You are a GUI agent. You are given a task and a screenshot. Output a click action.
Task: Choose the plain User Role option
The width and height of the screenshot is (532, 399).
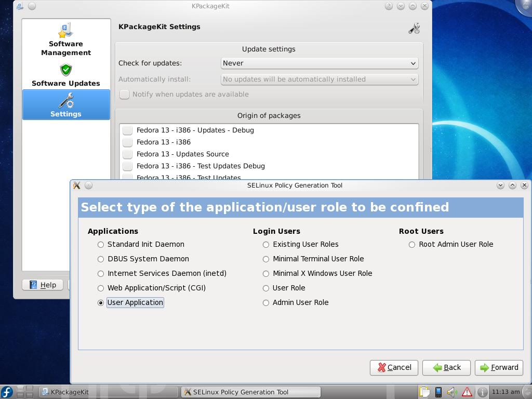pyautogui.click(x=284, y=288)
